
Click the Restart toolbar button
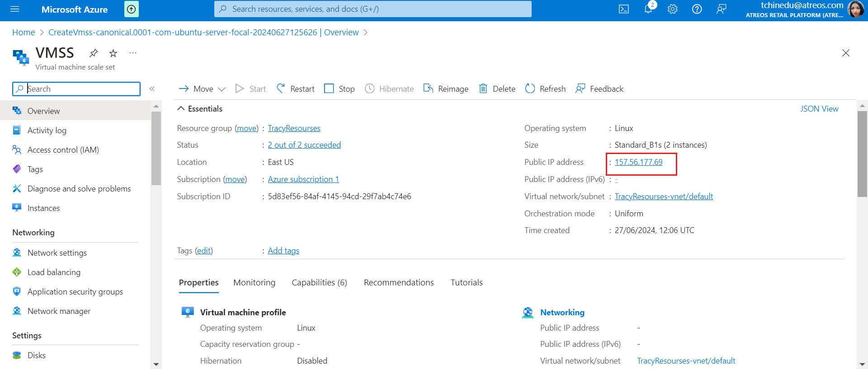[x=296, y=89]
